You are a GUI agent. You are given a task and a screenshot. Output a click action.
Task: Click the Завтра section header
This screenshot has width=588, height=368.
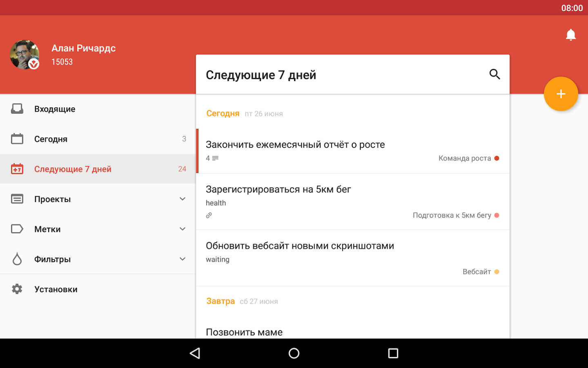(220, 301)
